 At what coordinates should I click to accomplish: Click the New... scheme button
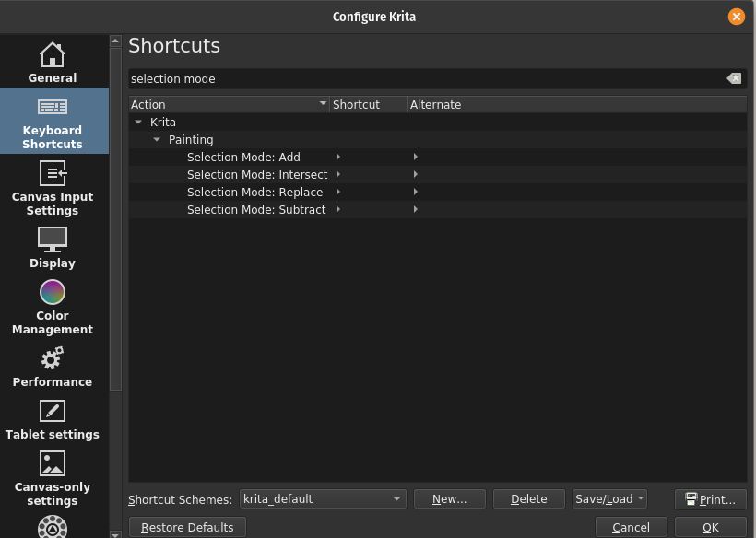(449, 499)
